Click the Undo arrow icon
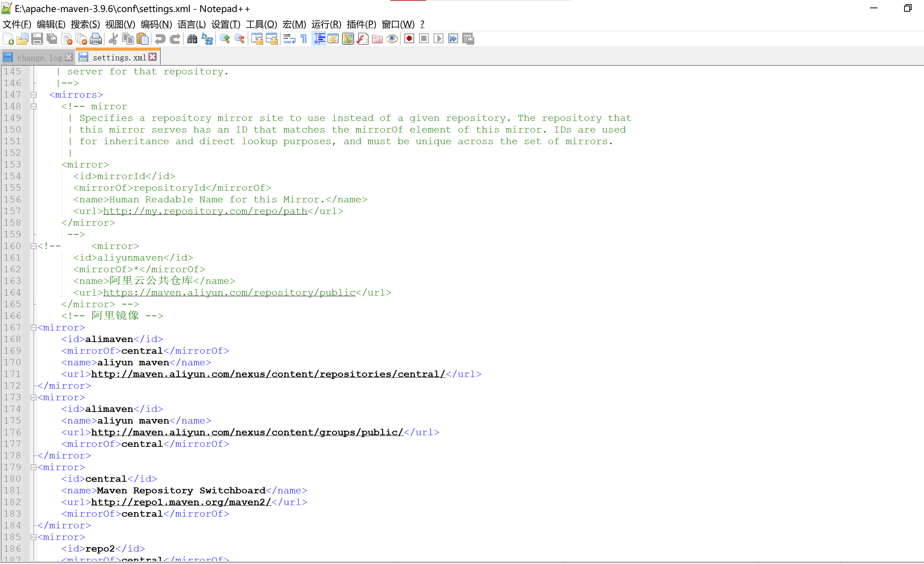The height and width of the screenshot is (564, 924). (160, 39)
